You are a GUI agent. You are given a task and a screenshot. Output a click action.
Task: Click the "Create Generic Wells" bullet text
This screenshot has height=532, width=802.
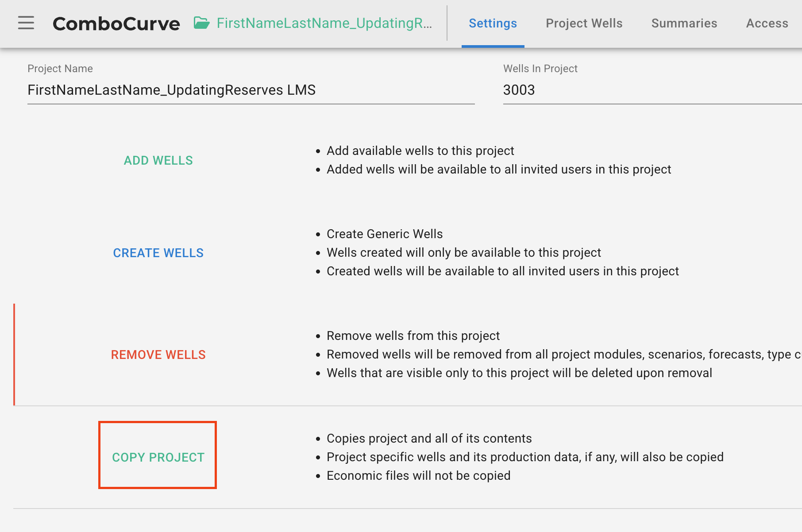(x=384, y=234)
